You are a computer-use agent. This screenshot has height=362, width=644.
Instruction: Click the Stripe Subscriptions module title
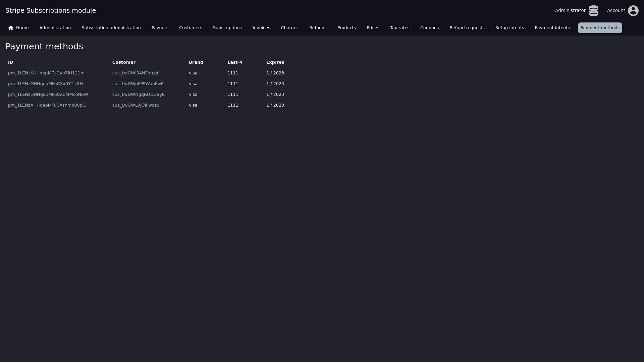click(51, 10)
